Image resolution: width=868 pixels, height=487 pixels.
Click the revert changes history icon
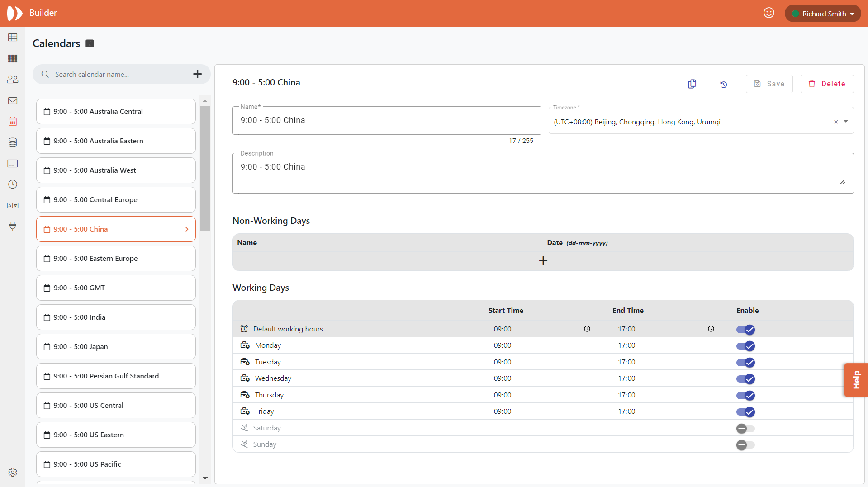pyautogui.click(x=723, y=85)
